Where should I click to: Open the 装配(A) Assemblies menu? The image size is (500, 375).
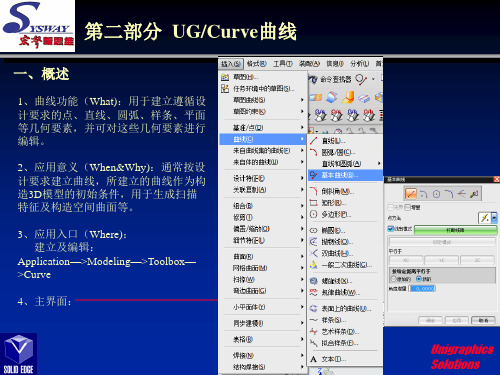309,63
